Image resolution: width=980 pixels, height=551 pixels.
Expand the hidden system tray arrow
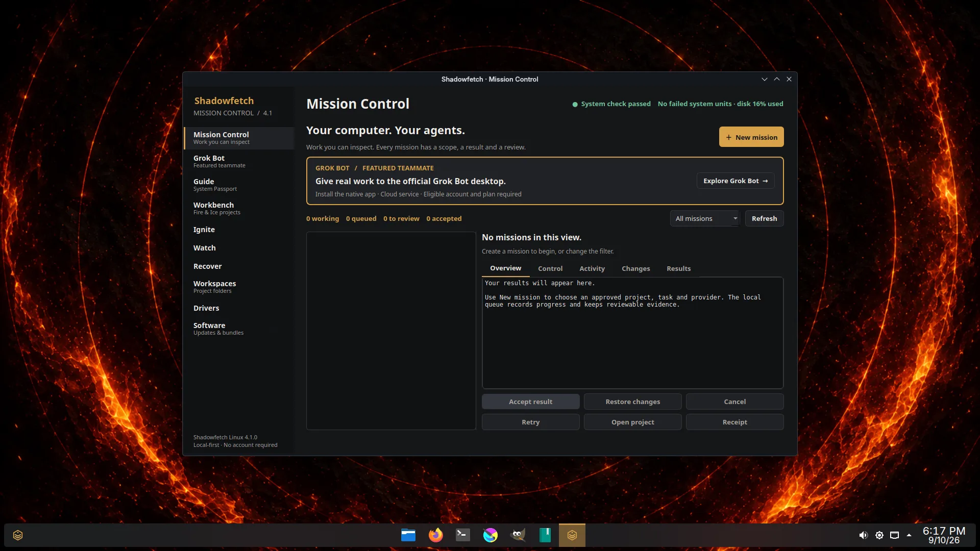909,535
